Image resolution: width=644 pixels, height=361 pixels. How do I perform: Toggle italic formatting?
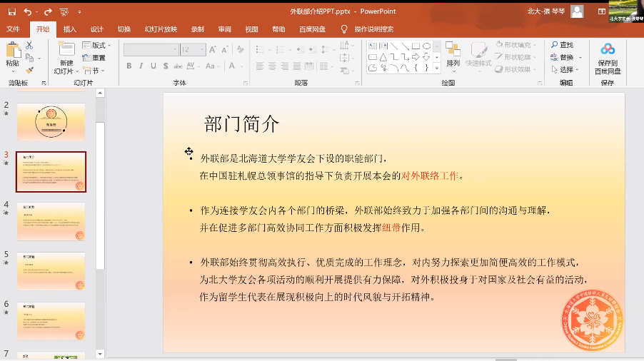pyautogui.click(x=141, y=66)
